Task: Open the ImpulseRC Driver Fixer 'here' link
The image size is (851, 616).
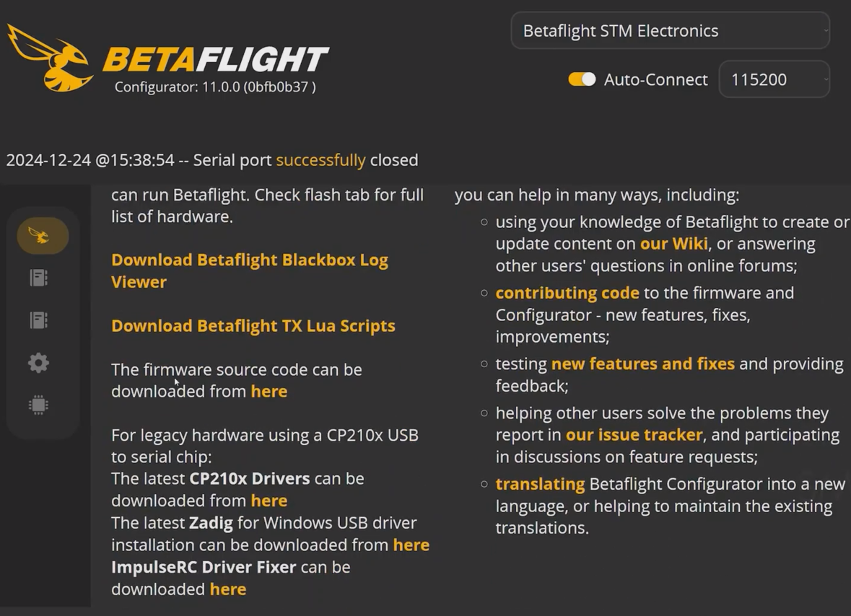Action: 227,589
